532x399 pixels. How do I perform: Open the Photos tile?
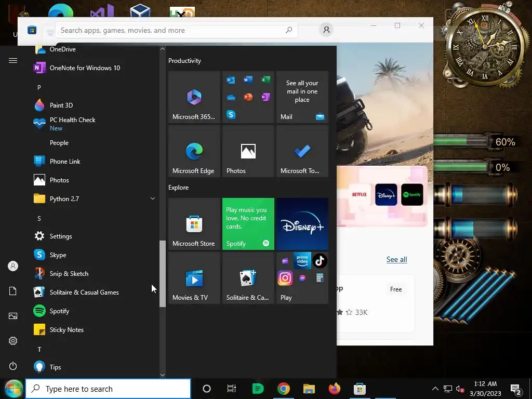pyautogui.click(x=248, y=151)
